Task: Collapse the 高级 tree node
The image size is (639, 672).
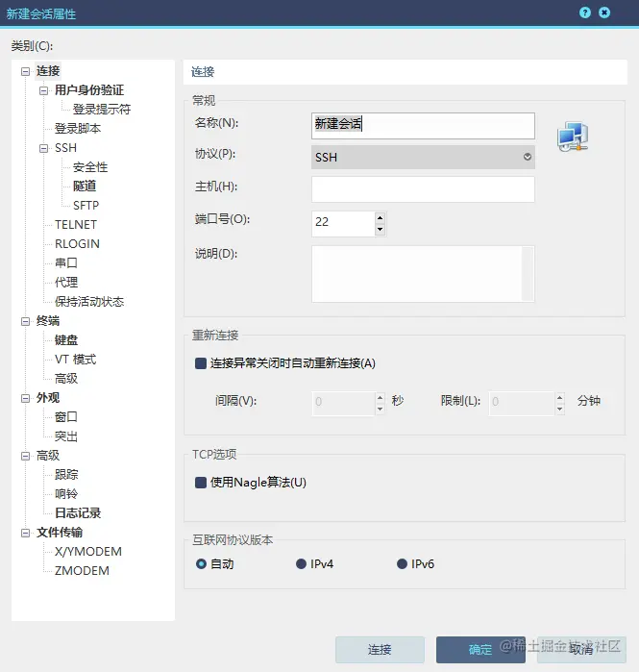Action: coord(26,456)
